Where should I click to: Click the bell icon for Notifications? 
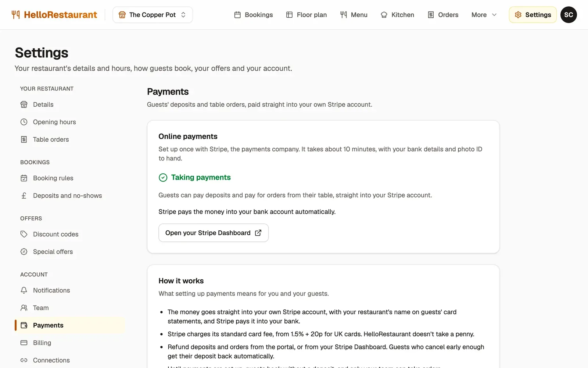coord(24,290)
